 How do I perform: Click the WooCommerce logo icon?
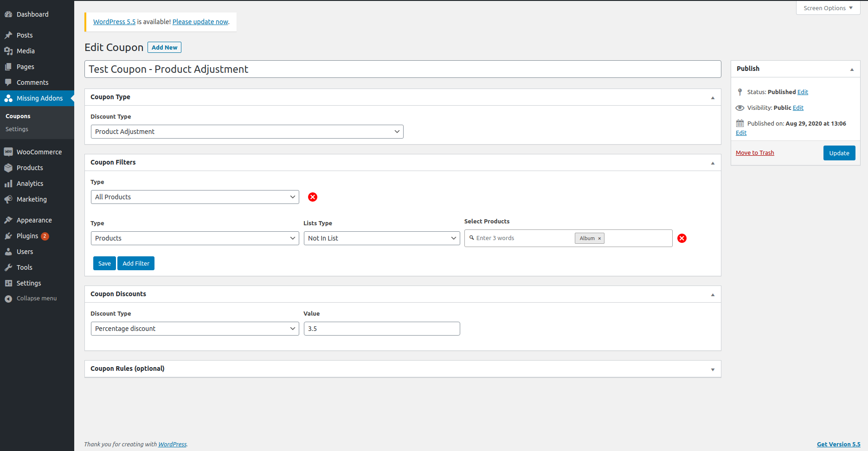[x=8, y=152]
